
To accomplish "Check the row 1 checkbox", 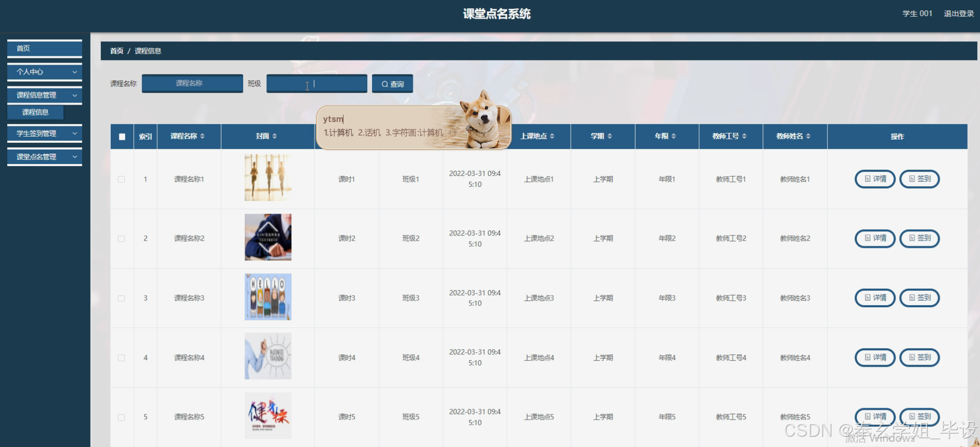I will tap(122, 180).
